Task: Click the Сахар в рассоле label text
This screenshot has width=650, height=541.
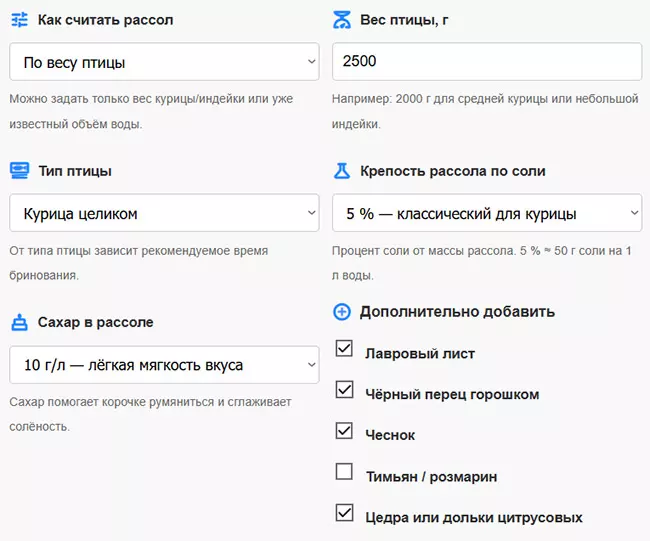Action: tap(96, 323)
